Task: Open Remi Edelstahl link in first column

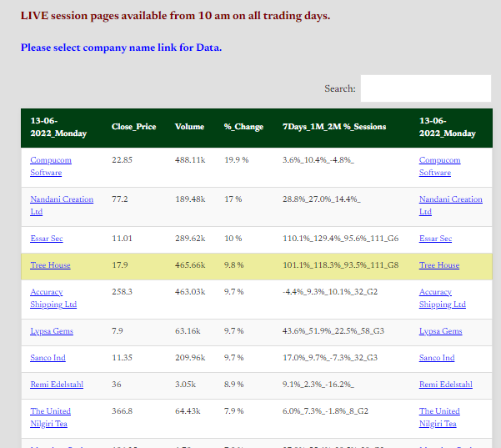Action: [57, 385]
